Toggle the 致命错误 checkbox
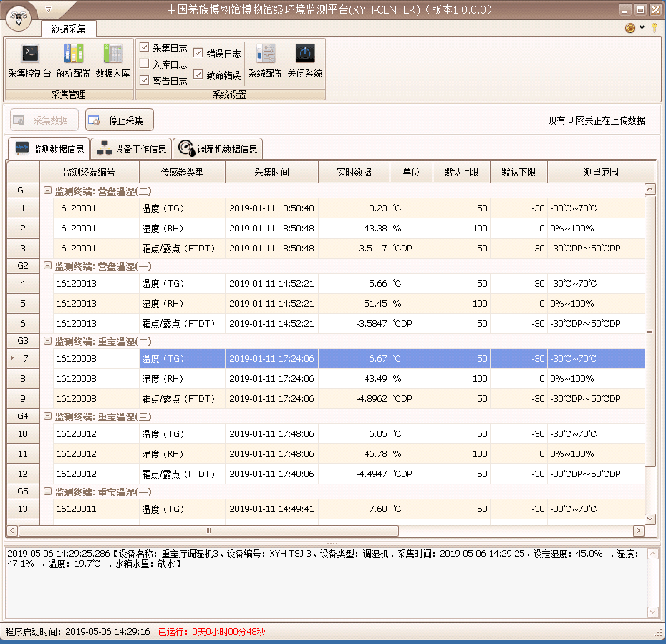Image resolution: width=666 pixels, height=644 pixels. point(198,75)
